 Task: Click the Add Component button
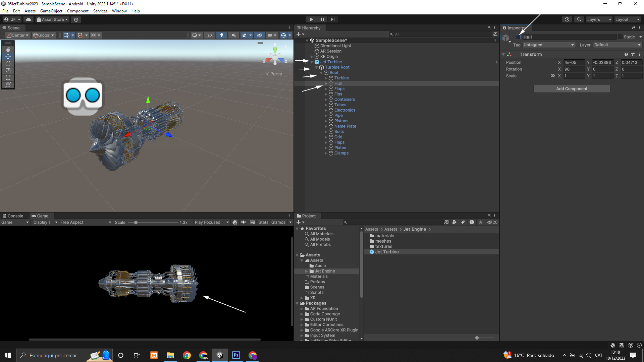point(572,89)
